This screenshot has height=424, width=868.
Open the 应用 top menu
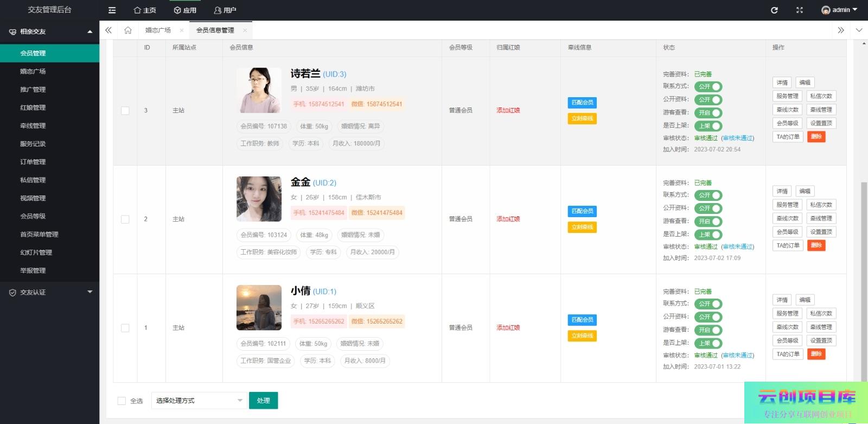[x=185, y=10]
